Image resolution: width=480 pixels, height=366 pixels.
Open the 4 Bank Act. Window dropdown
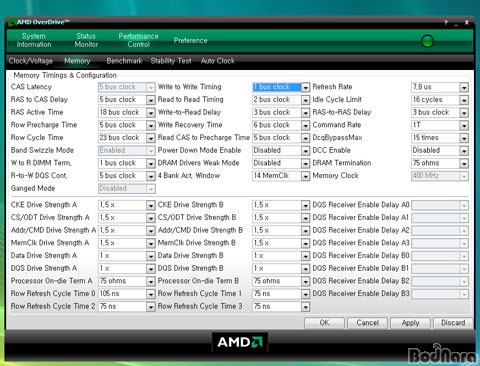(x=305, y=176)
